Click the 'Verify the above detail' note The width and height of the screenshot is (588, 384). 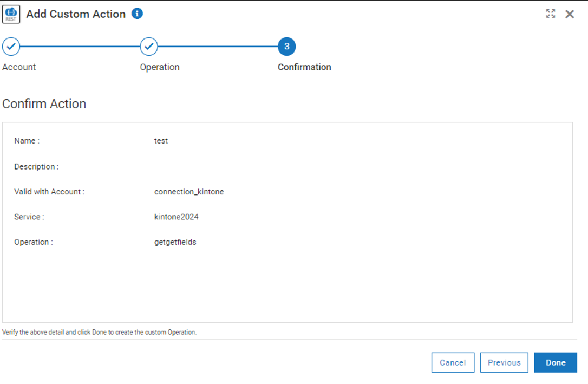(100, 332)
